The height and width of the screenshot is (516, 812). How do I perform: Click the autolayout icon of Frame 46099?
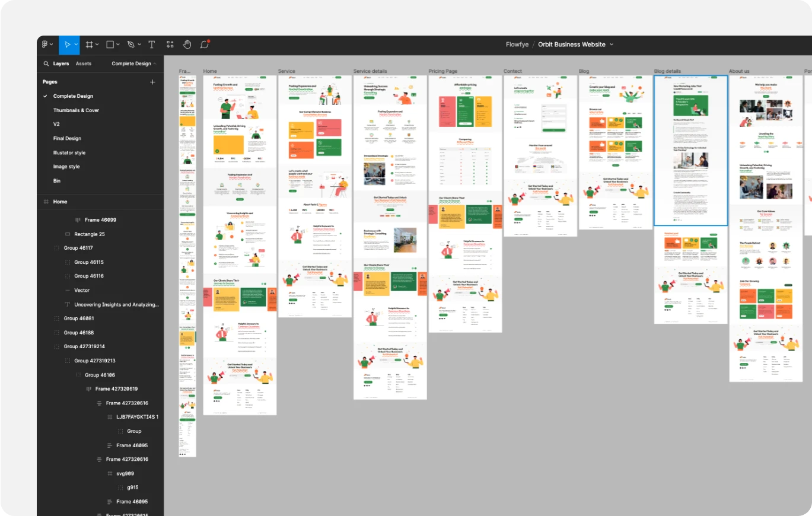(x=78, y=220)
